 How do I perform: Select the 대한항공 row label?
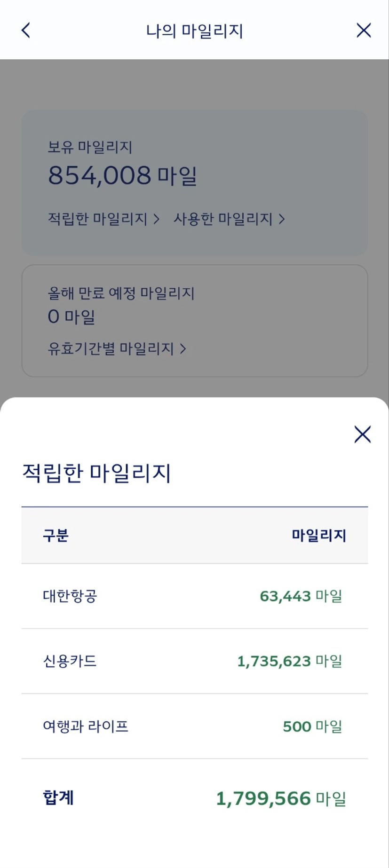(x=70, y=596)
